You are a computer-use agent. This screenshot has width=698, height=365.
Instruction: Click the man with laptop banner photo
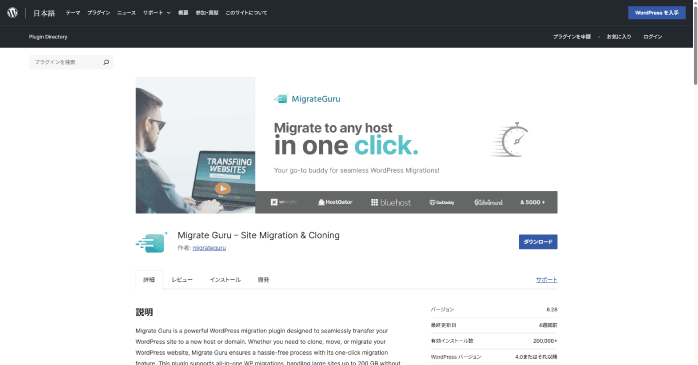coord(195,145)
